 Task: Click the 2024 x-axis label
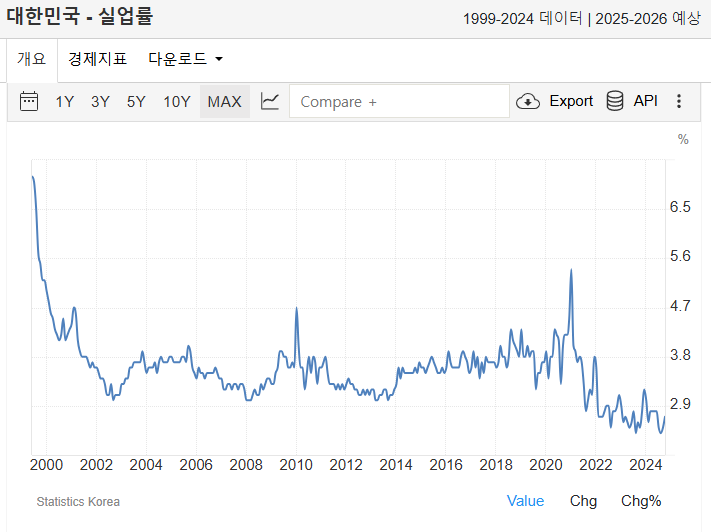[646, 465]
